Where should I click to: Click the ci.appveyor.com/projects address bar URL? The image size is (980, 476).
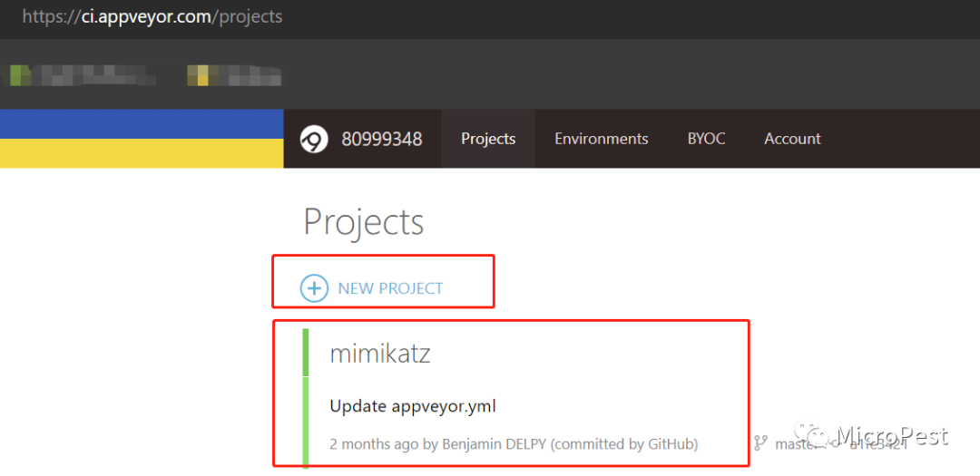coord(152,16)
